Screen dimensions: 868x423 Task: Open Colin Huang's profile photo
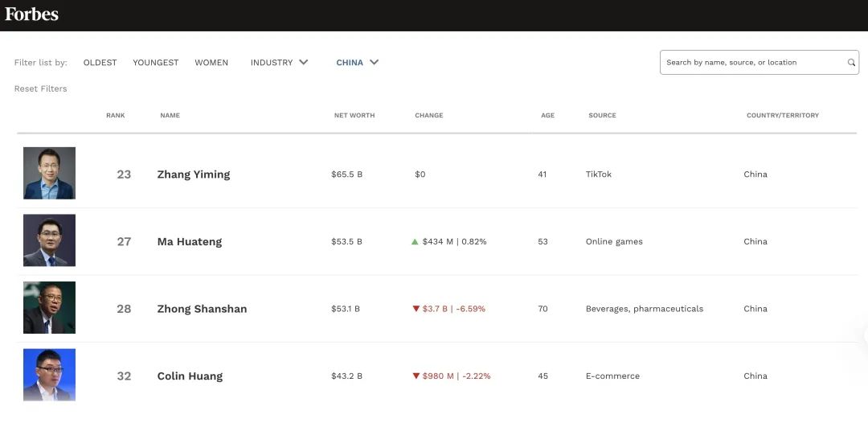pos(49,375)
